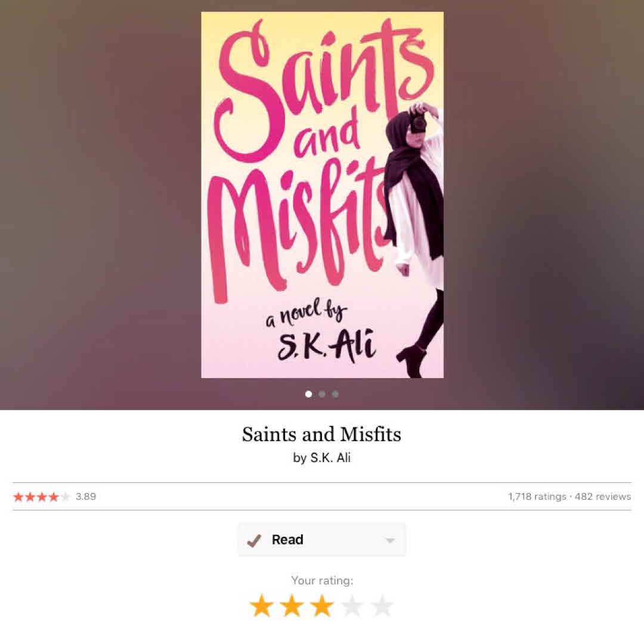Click the Saints and Misfits book title
Viewport: 644px width, 644px height.
[x=321, y=434]
